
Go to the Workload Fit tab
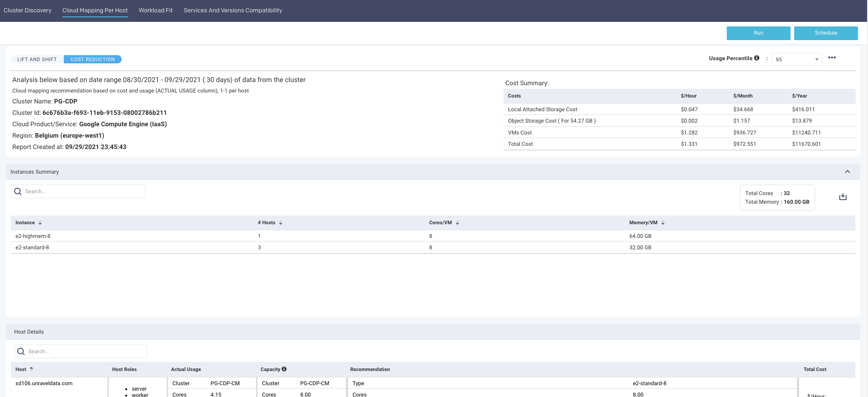(x=155, y=10)
